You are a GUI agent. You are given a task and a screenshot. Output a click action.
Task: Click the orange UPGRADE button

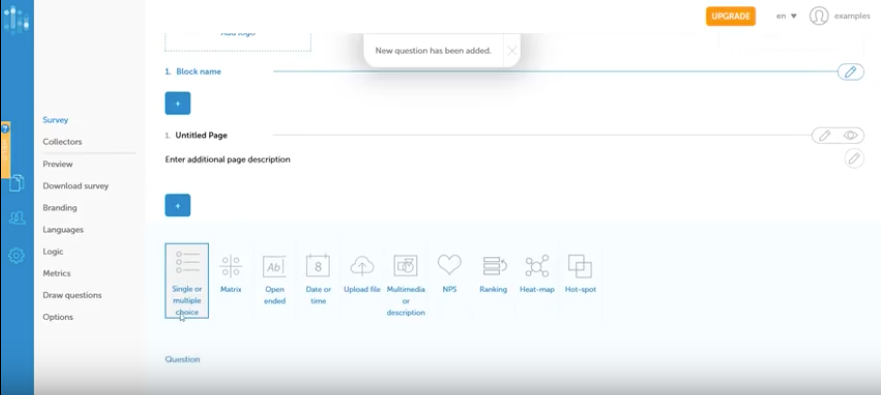click(730, 16)
